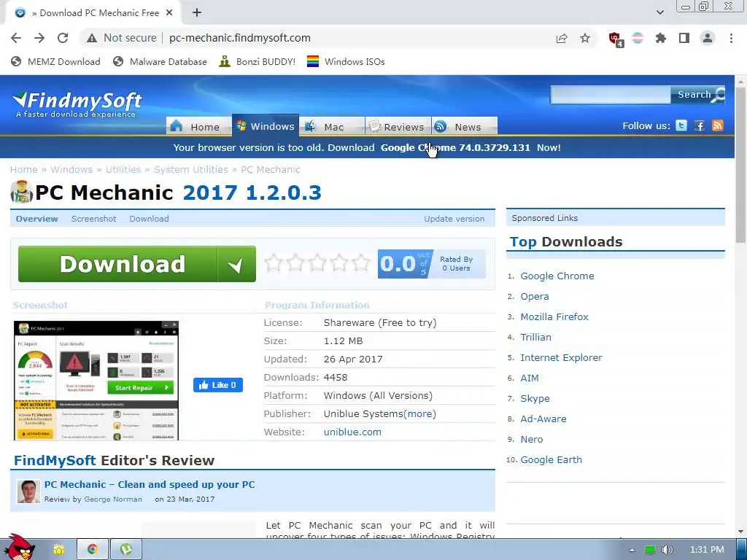The image size is (747, 560).
Task: Open the Windows ISOs bookmark
Action: pyautogui.click(x=346, y=61)
